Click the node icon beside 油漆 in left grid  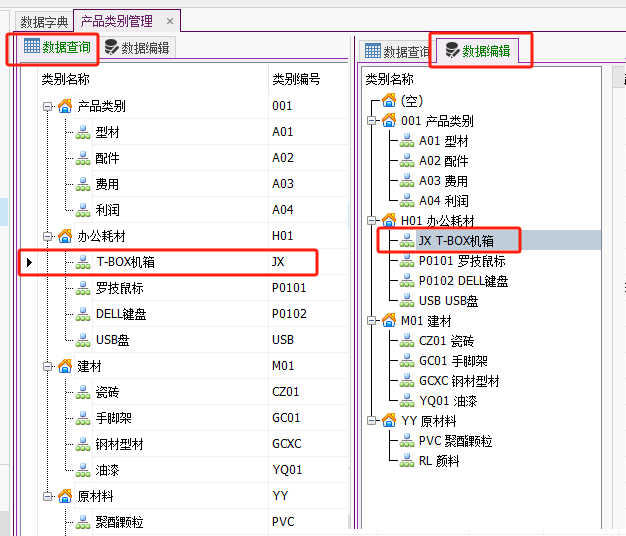click(83, 470)
